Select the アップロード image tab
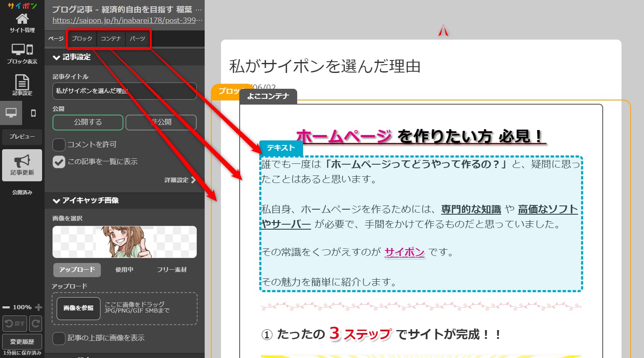Screen dimensions: 644x358 (77, 270)
